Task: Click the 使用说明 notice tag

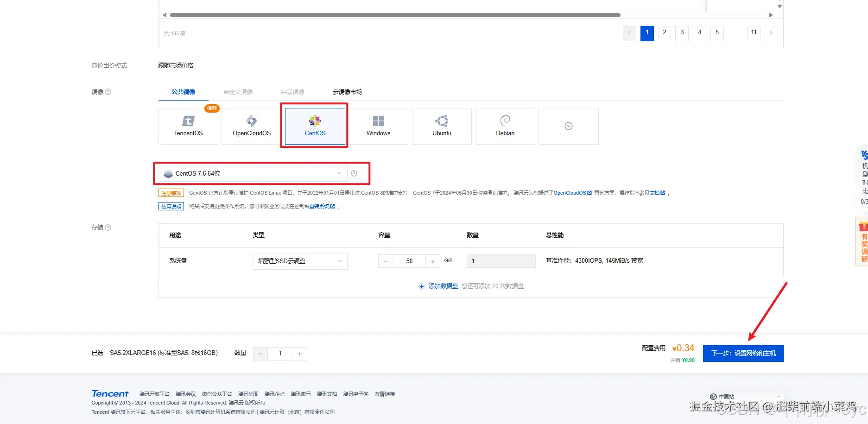Action: pyautogui.click(x=171, y=207)
